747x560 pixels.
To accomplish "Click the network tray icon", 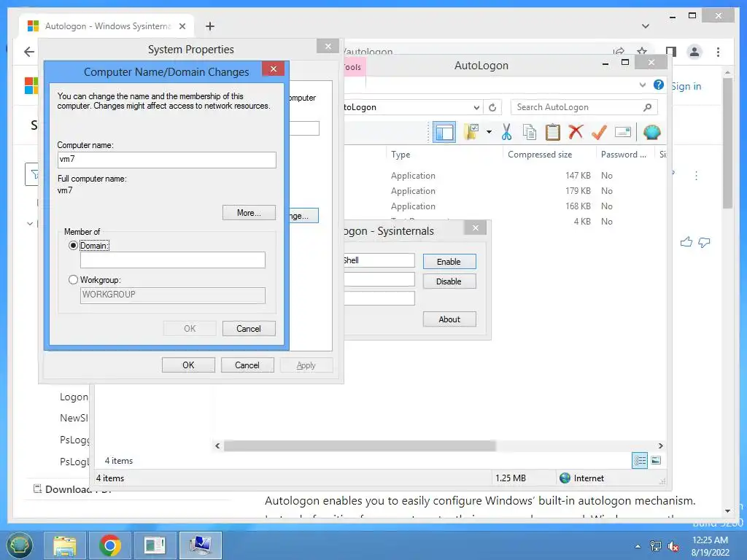I will pyautogui.click(x=656, y=546).
